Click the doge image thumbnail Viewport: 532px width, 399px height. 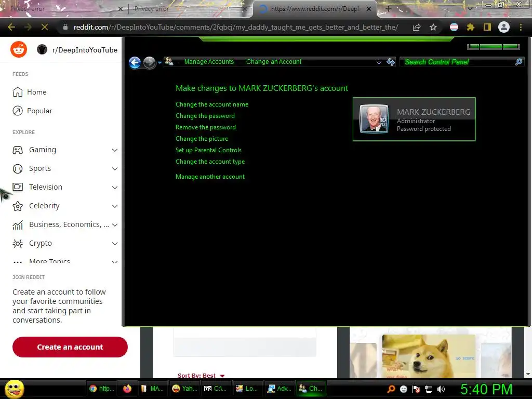[x=429, y=356]
